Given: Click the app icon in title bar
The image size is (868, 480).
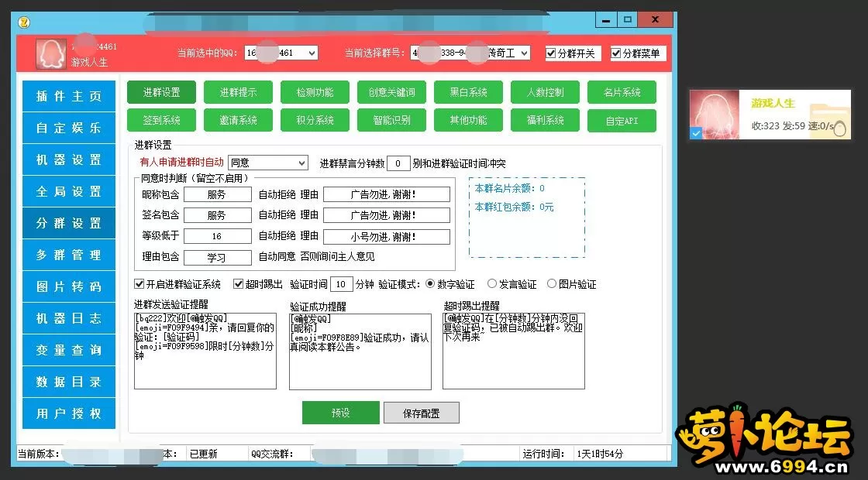Looking at the screenshot, I should pos(23,21).
